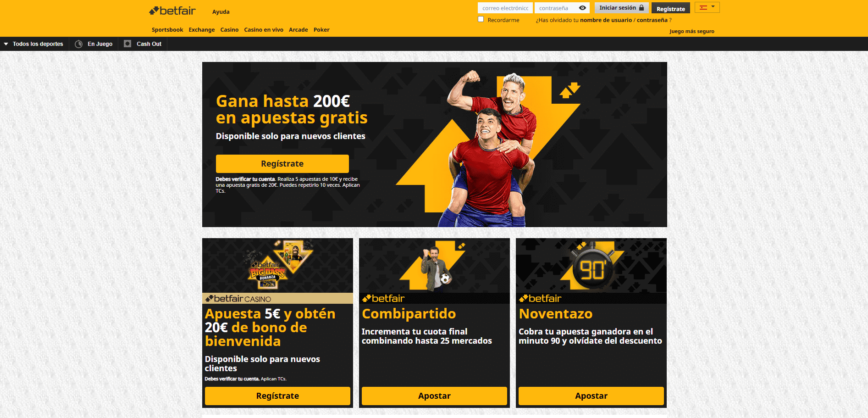Click the Spanish flag icon
This screenshot has height=418, width=868.
pyautogui.click(x=703, y=7)
